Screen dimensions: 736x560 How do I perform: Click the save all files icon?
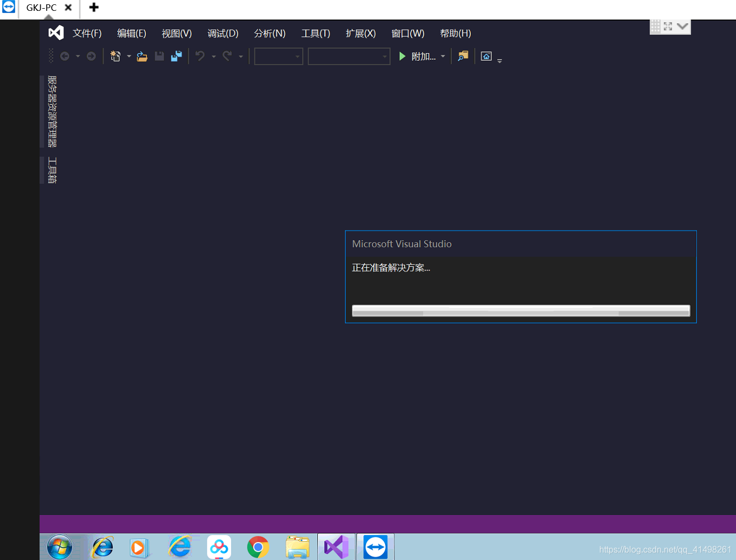click(176, 56)
